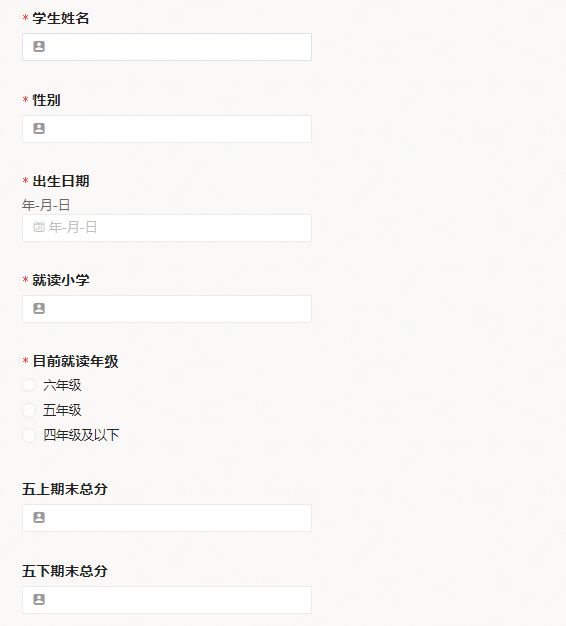Click the person icon in 性别 field
Viewport: 566px width, 626px height.
[x=39, y=129]
